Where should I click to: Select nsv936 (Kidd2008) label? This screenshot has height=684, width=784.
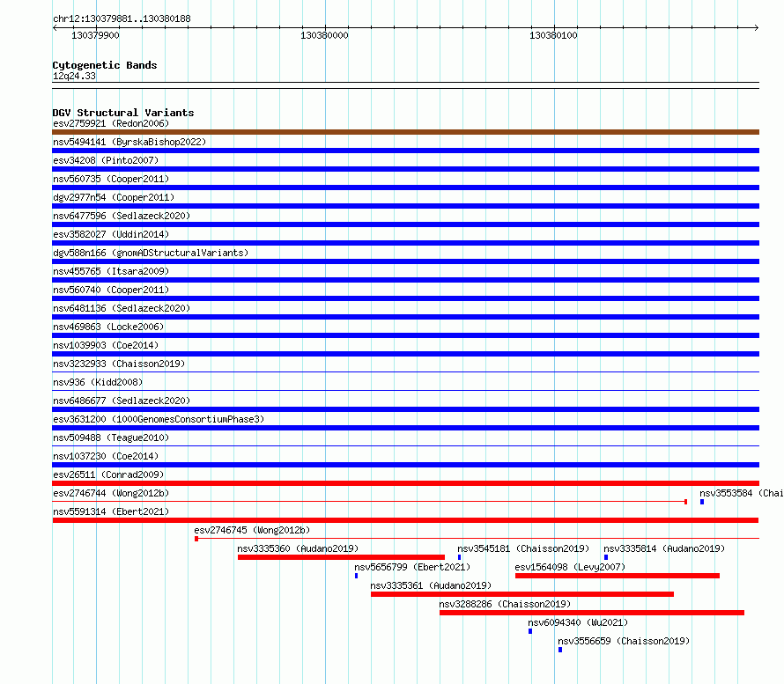tap(98, 382)
